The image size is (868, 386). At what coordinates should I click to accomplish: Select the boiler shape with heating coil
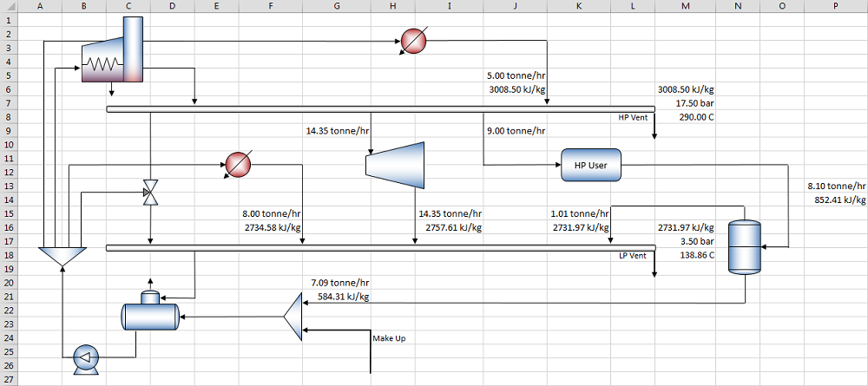point(113,49)
